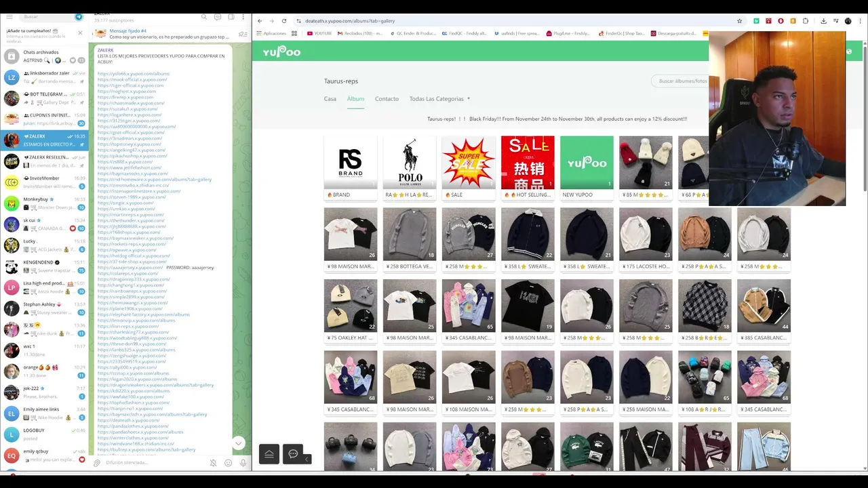Open the BRAND album thumbnail
The height and width of the screenshot is (488, 868).
point(351,162)
